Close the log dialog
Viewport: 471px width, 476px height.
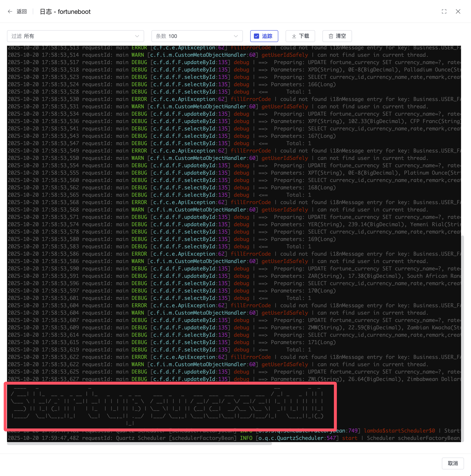[x=458, y=12]
